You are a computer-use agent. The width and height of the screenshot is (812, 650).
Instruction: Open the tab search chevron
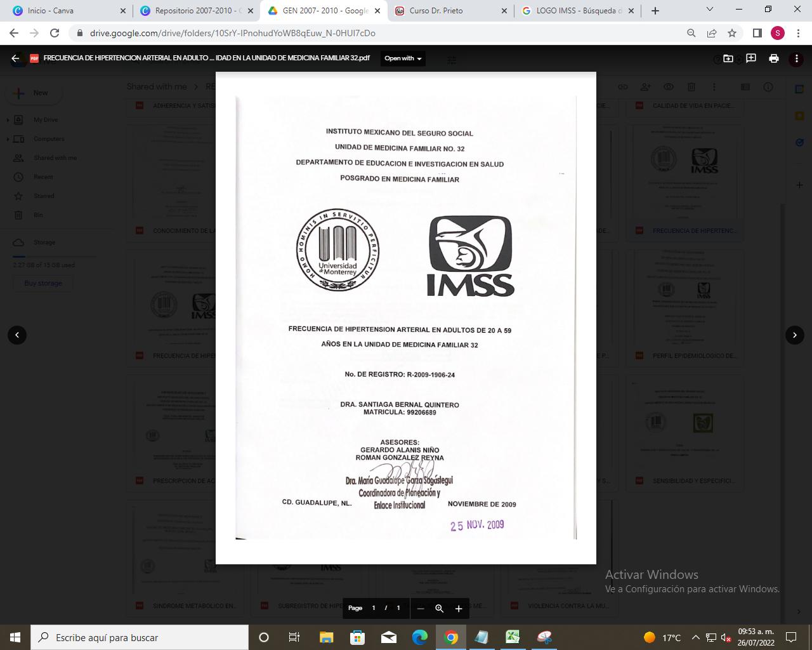710,10
